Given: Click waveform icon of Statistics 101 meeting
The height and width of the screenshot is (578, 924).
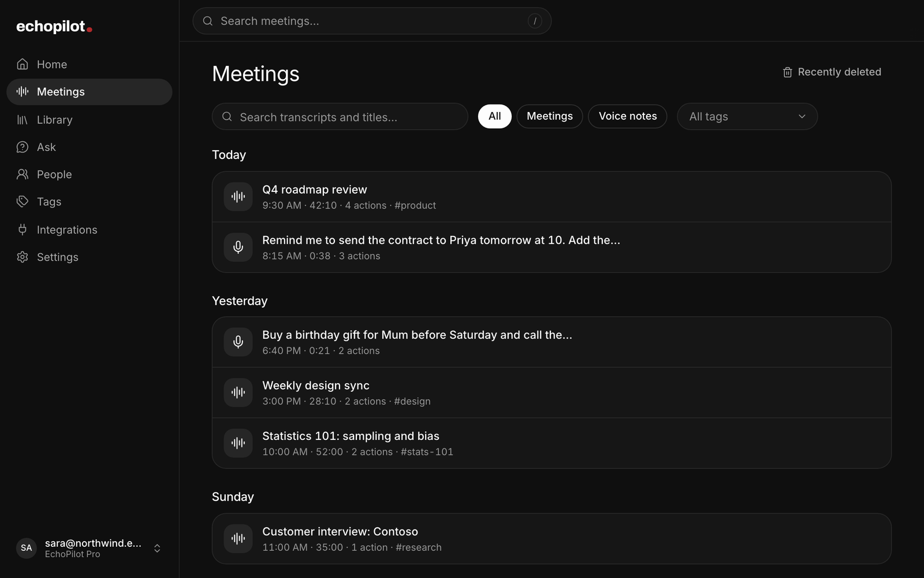Looking at the screenshot, I should pyautogui.click(x=238, y=443).
